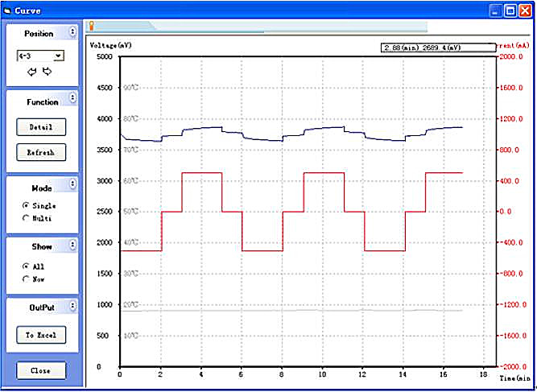Maximize the Curve window
Screen dimensions: 537x392
coord(510,11)
